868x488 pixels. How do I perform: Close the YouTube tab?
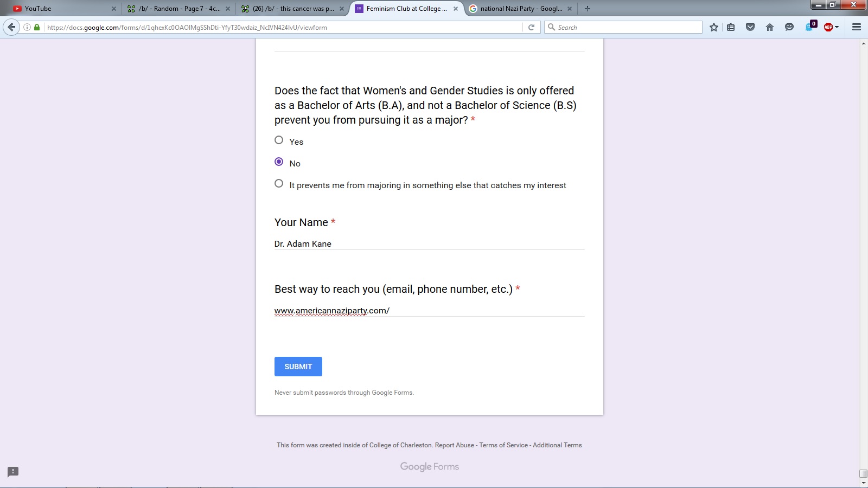114,9
